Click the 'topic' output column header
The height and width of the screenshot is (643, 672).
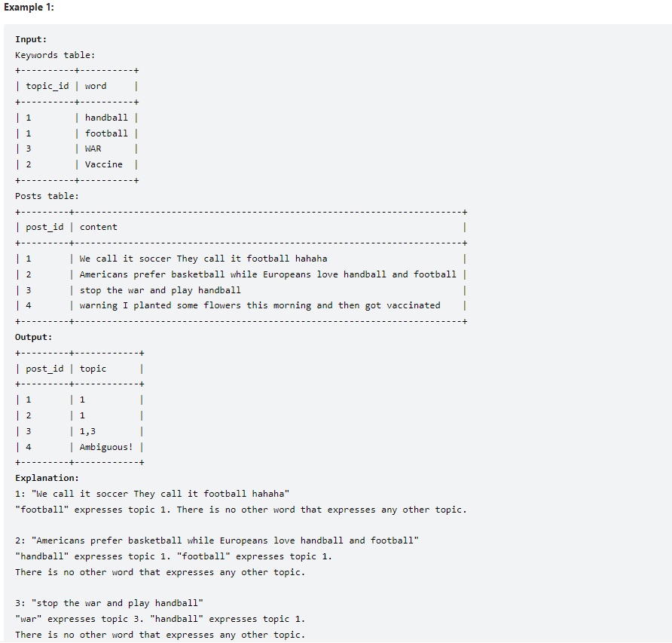coord(93,369)
